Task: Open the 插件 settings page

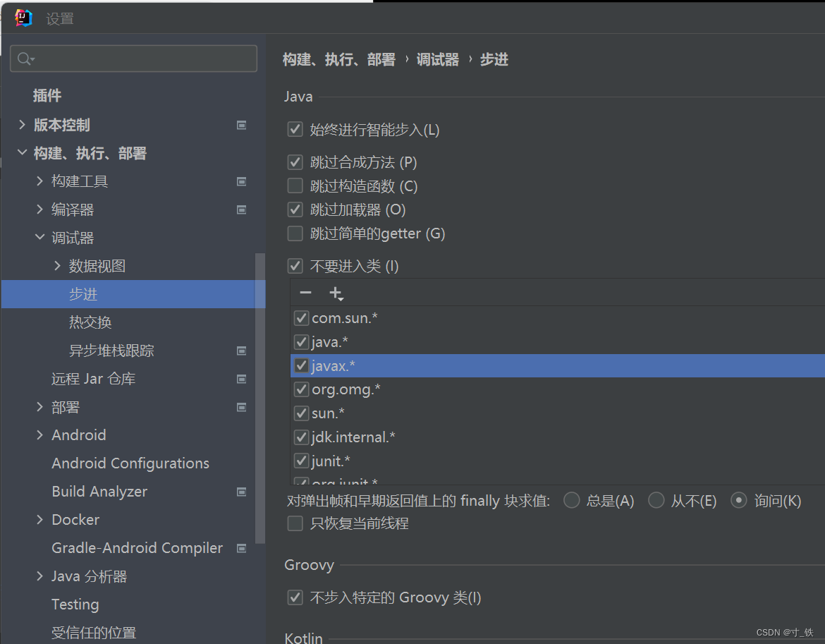Action: [x=47, y=96]
